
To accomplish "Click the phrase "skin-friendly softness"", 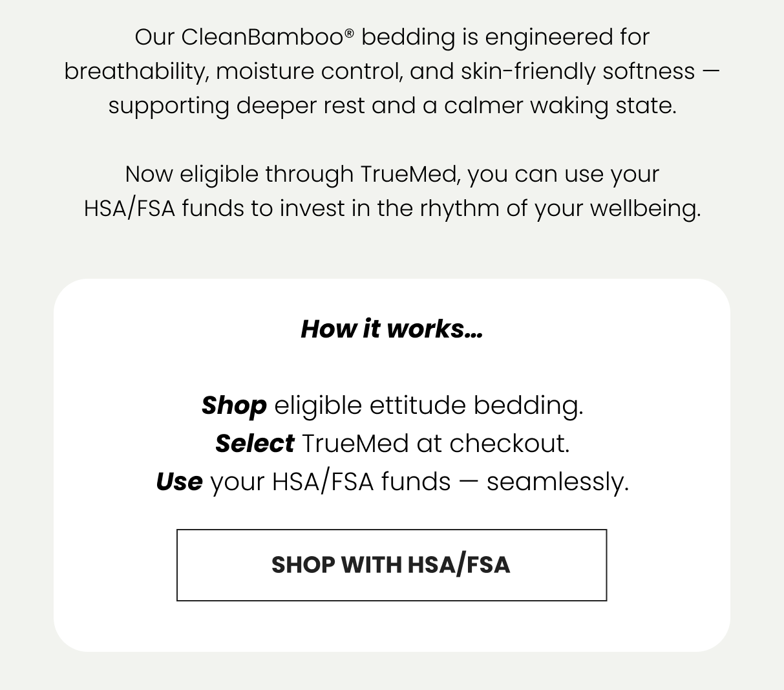I will point(578,71).
